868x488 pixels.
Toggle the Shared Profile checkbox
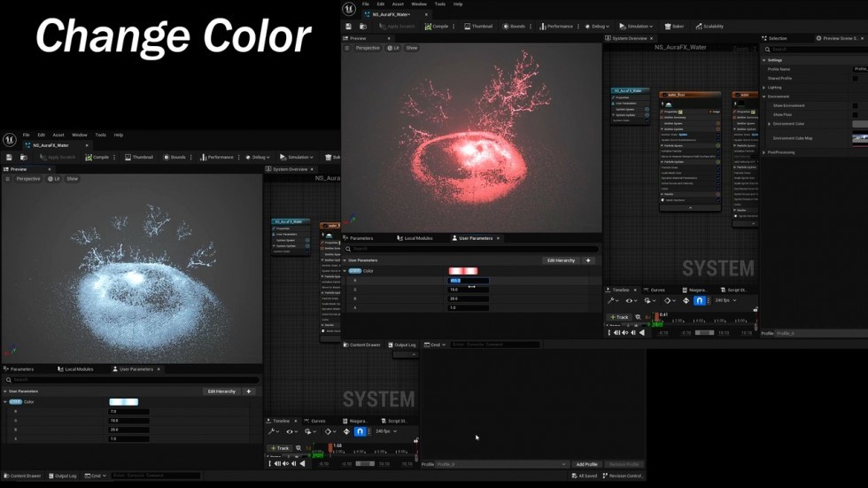[856, 79]
